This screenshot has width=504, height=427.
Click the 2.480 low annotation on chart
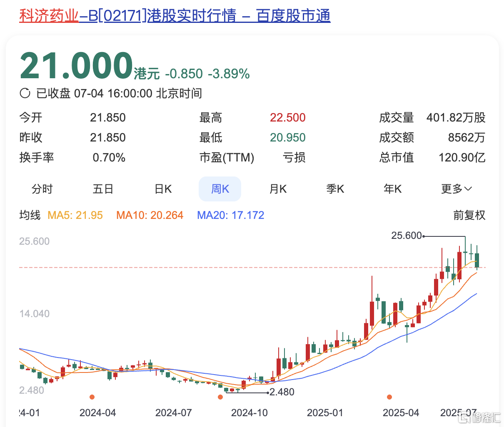(282, 392)
